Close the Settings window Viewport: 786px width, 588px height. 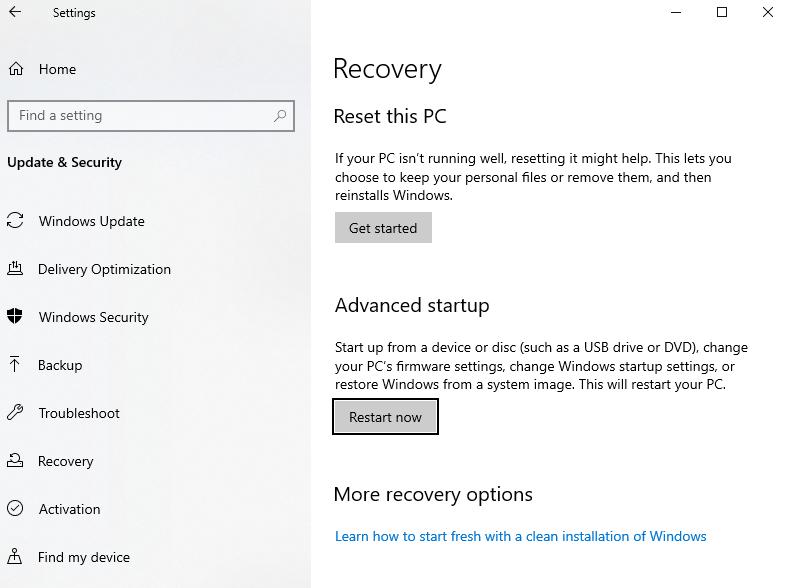pos(767,12)
